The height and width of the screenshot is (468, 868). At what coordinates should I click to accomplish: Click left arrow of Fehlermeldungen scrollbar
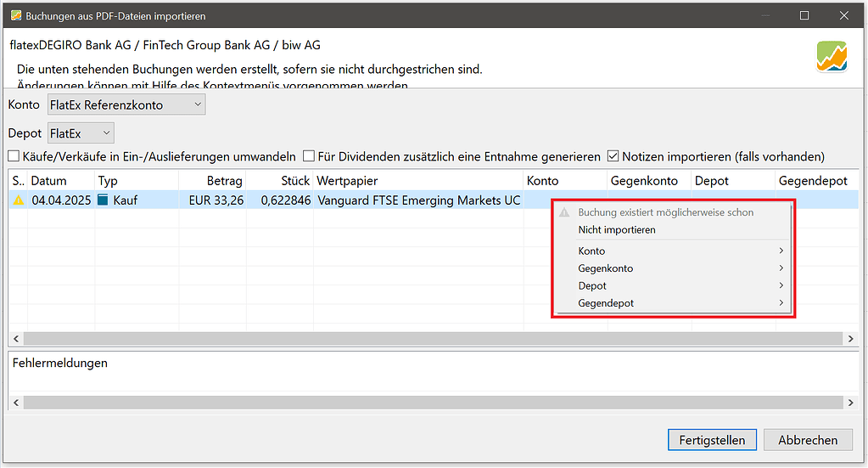coord(16,403)
